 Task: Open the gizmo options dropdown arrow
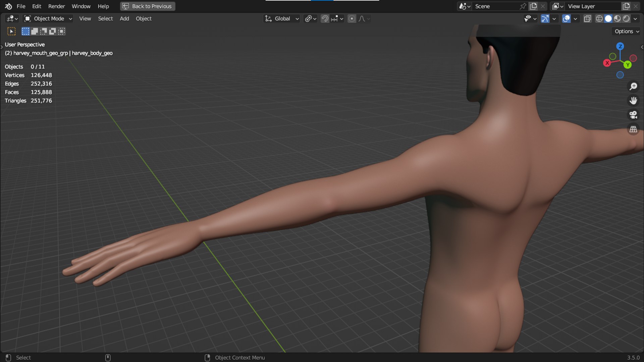(554, 18)
